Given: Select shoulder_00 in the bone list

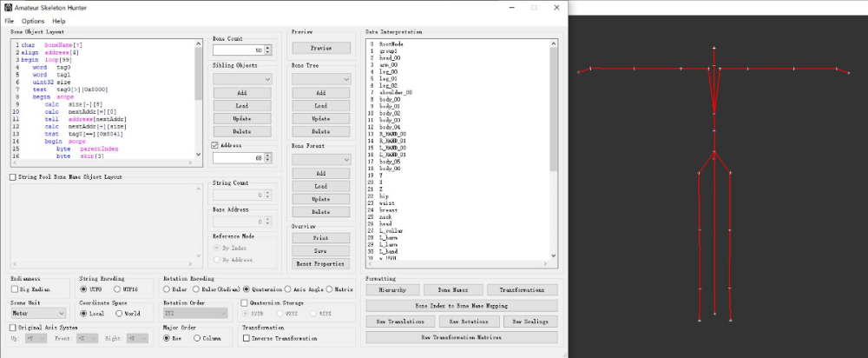Looking at the screenshot, I should [x=396, y=92].
